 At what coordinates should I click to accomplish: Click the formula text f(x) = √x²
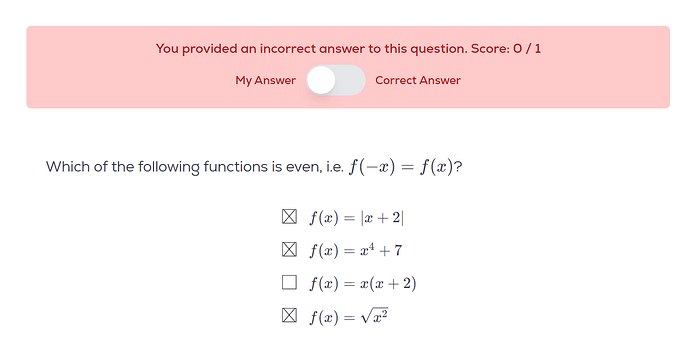349,316
